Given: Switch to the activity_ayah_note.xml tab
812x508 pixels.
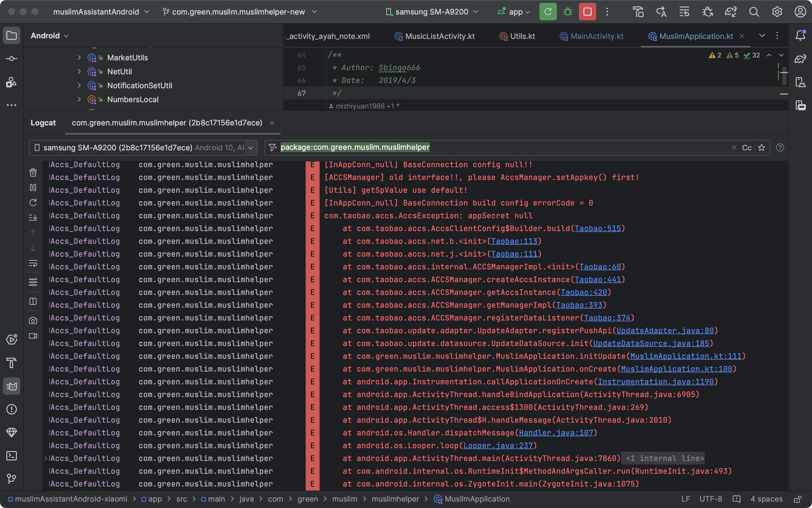Looking at the screenshot, I should pos(327,36).
